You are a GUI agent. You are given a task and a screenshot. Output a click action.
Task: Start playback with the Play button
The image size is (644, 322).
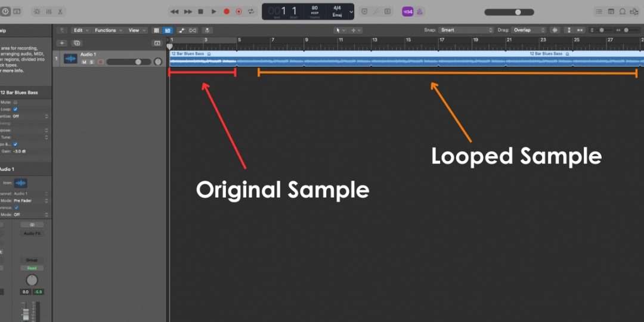pyautogui.click(x=213, y=11)
